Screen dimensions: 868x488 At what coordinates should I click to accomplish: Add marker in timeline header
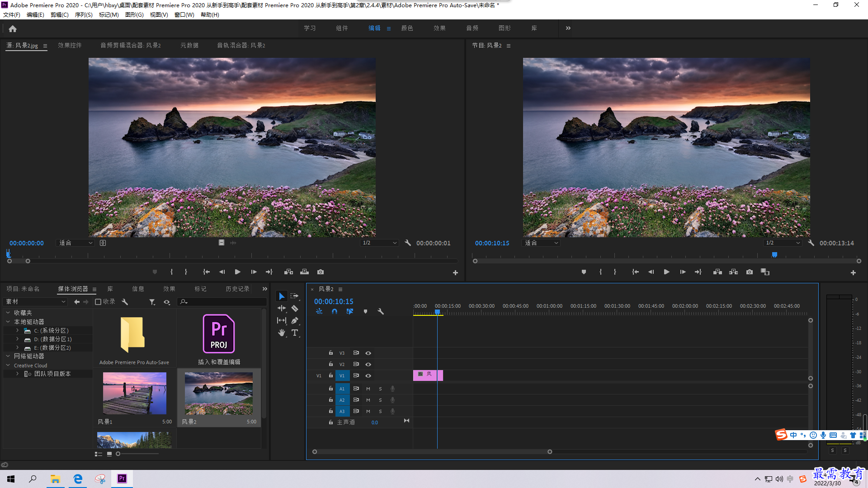coord(365,312)
